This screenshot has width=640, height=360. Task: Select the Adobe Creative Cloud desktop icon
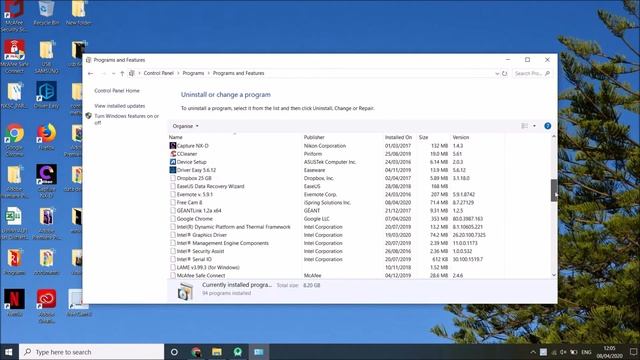point(46,306)
